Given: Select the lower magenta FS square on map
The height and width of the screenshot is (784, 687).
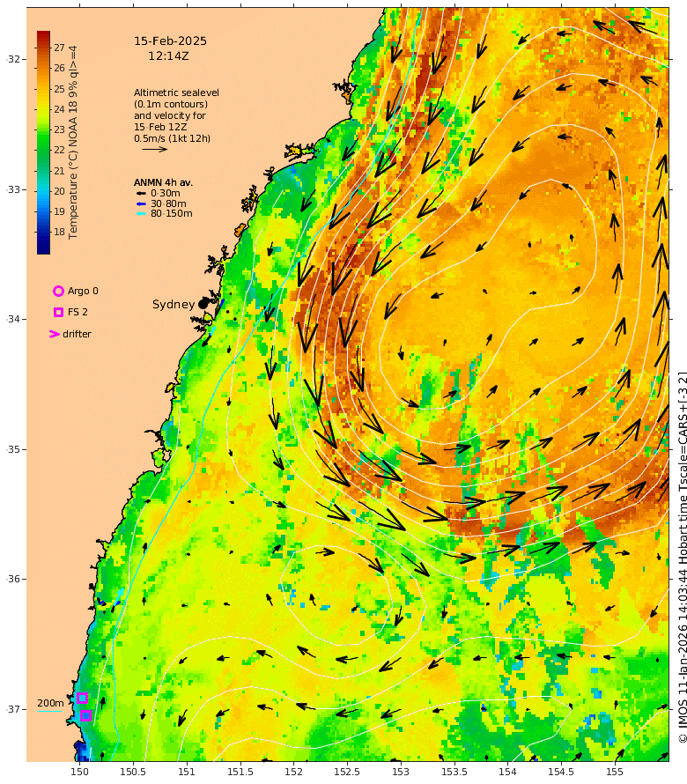Looking at the screenshot, I should point(85,715).
